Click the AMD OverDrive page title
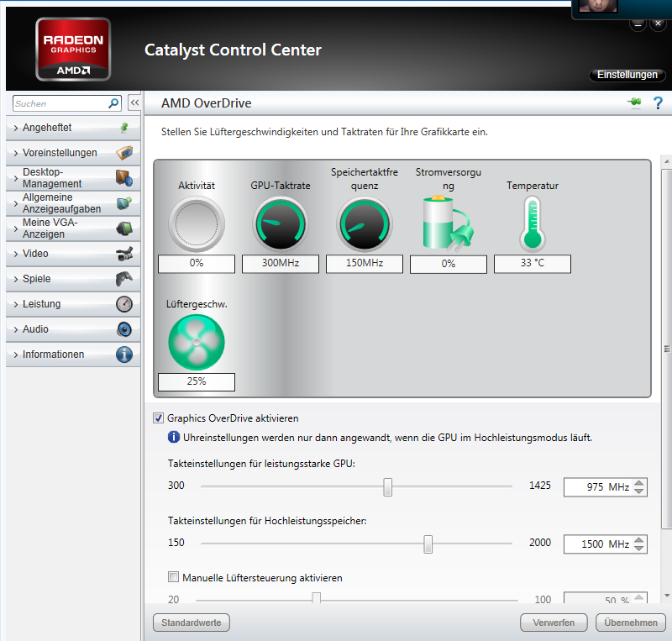Image resolution: width=672 pixels, height=641 pixels. pos(206,102)
